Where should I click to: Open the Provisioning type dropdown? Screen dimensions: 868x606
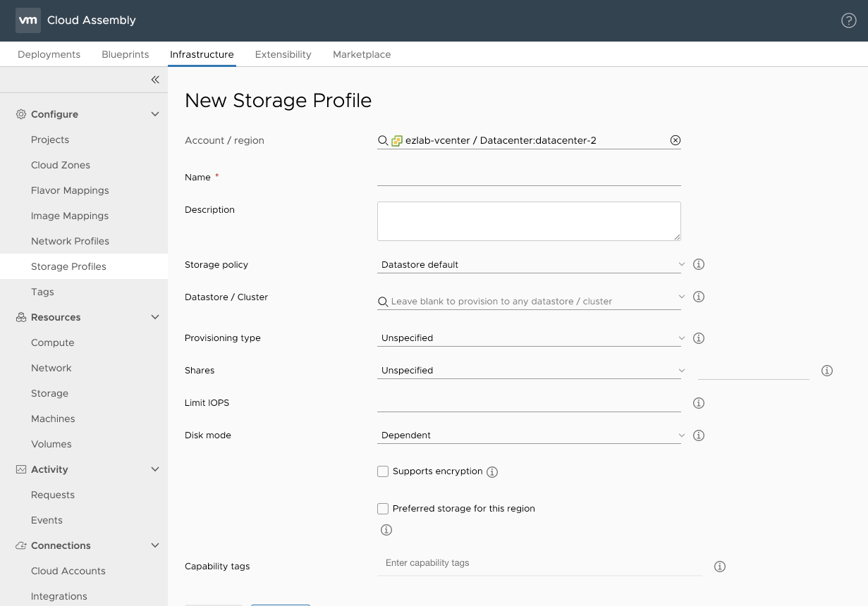point(529,338)
